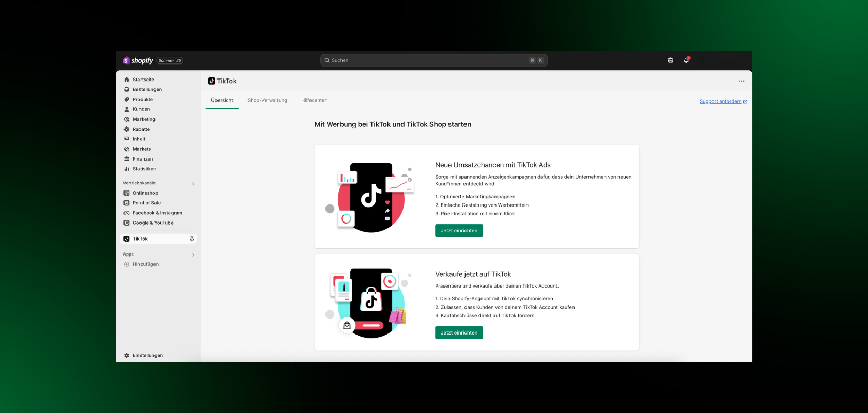Open the three-dot more actions menu
This screenshot has width=868, height=413.
click(741, 81)
